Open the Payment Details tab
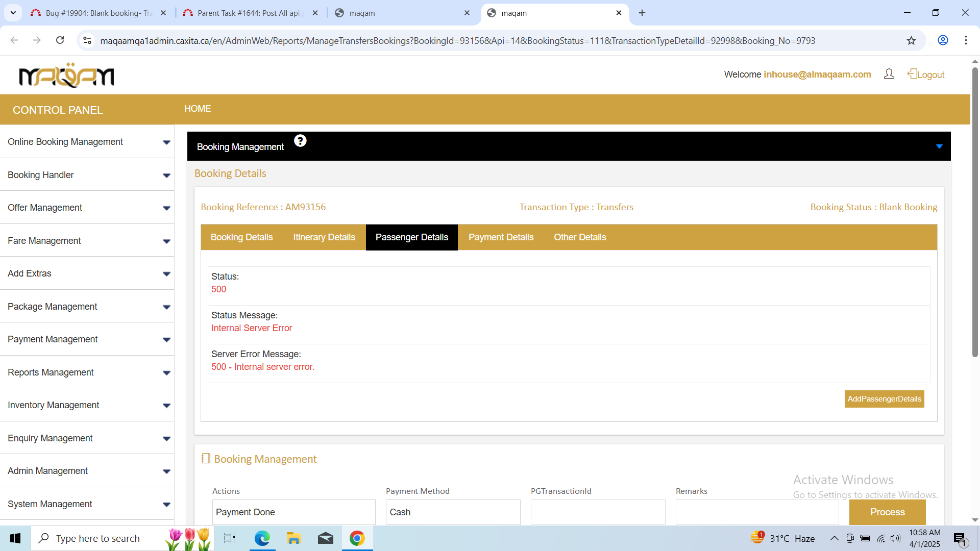This screenshot has height=551, width=980. coord(500,237)
